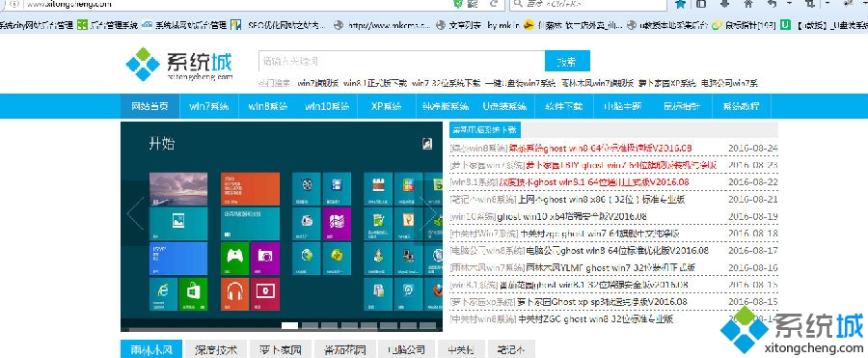Open the win7系统 navigation item
This screenshot has width=868, height=358.
208,106
